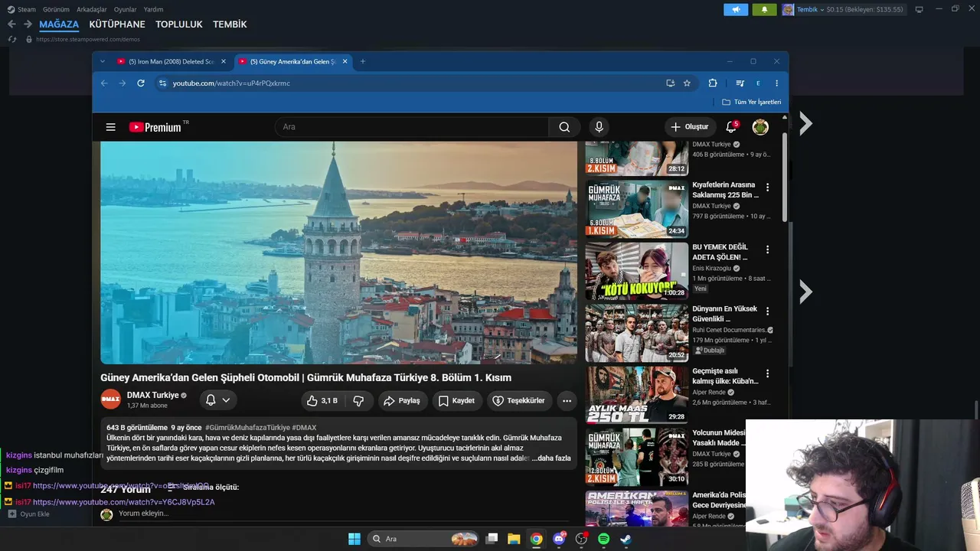980x551 pixels.
Task: Open Steam notifications green bell
Action: click(764, 10)
